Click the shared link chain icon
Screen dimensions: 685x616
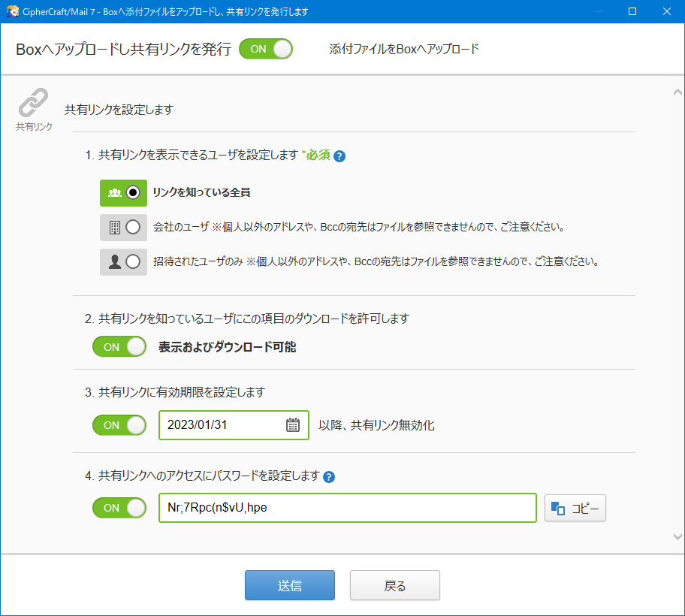(x=33, y=103)
